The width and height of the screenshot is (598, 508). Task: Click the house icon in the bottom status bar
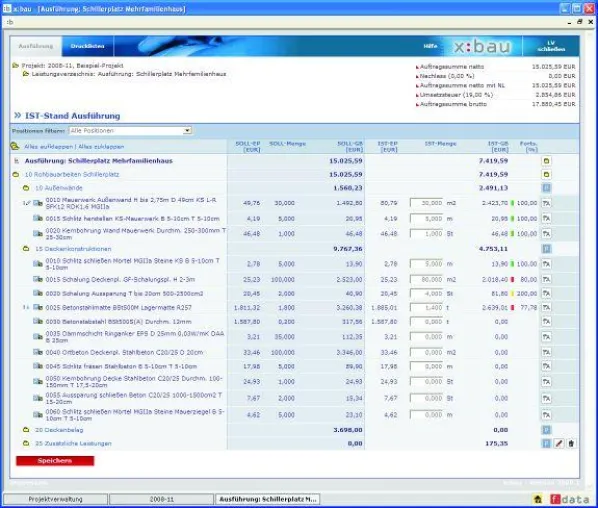pyautogui.click(x=538, y=499)
